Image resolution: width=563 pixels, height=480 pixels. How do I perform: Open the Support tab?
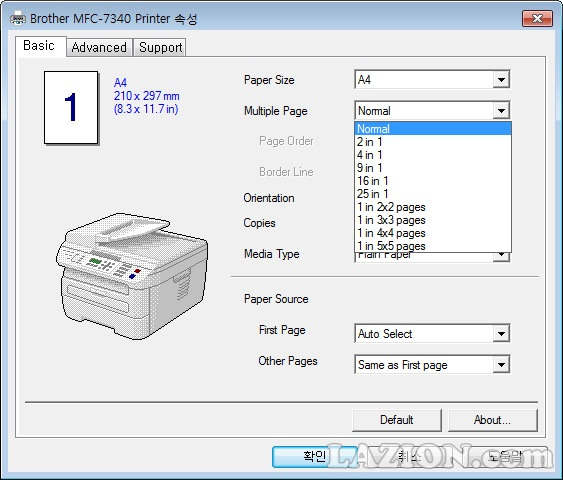[x=160, y=47]
